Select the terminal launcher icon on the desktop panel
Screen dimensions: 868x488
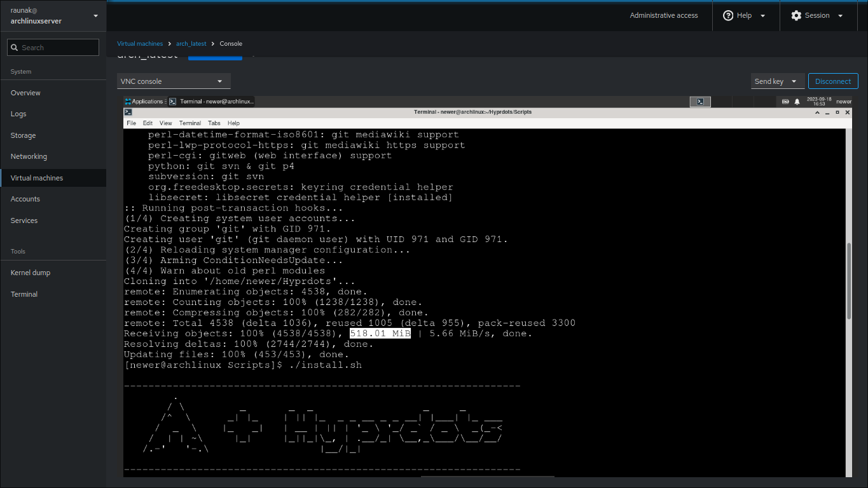pyautogui.click(x=699, y=101)
